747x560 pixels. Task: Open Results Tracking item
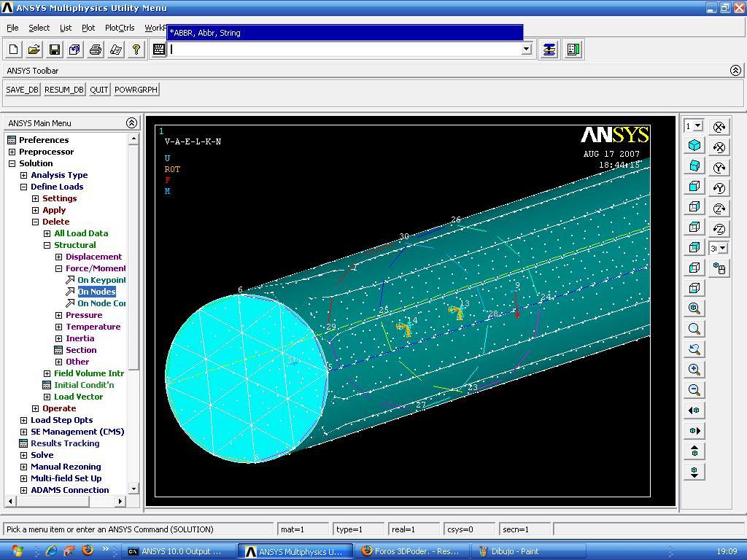65,443
